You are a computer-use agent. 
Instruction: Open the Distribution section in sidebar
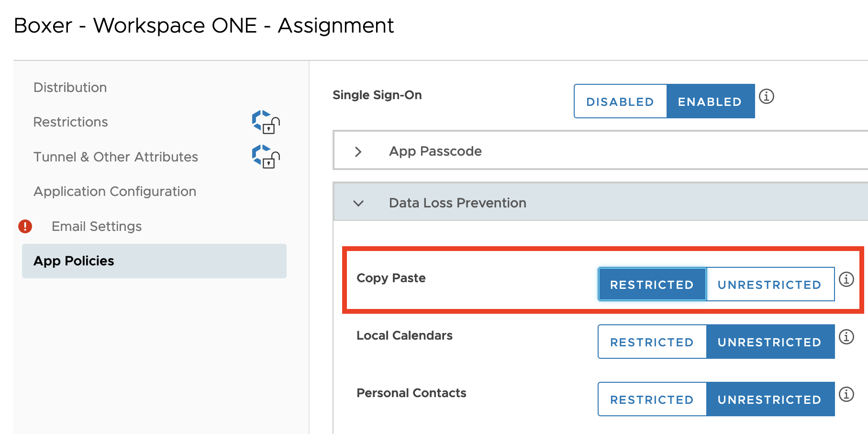(x=70, y=87)
